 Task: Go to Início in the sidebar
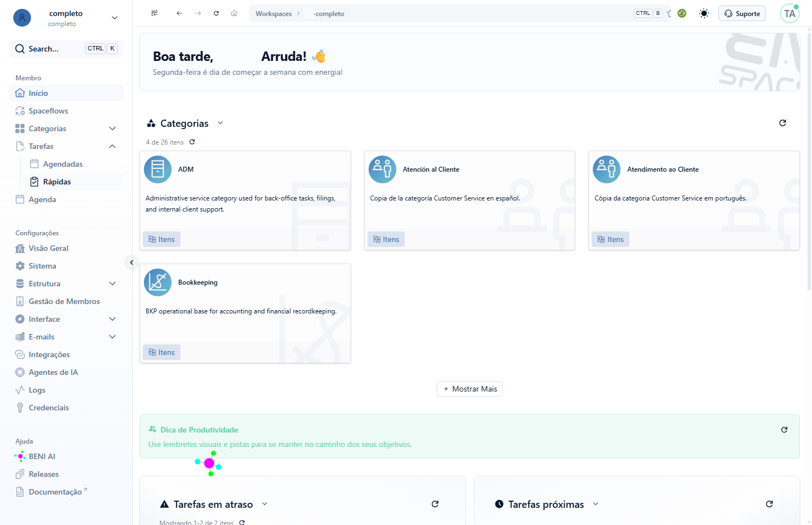click(66, 93)
